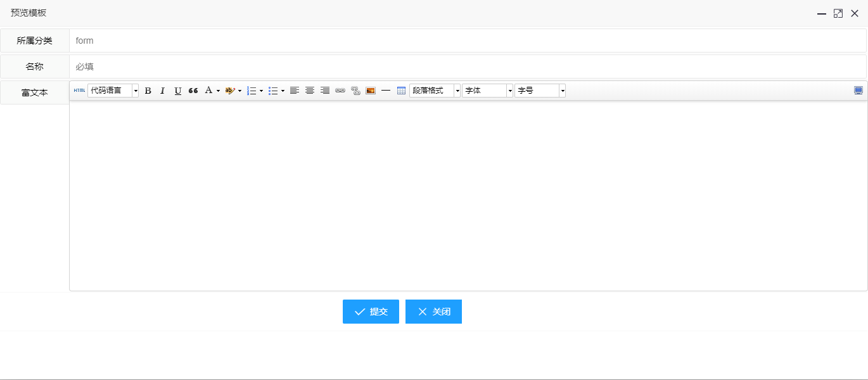This screenshot has width=868, height=380.
Task: Click the 所属分类 category input field
Action: [x=468, y=41]
